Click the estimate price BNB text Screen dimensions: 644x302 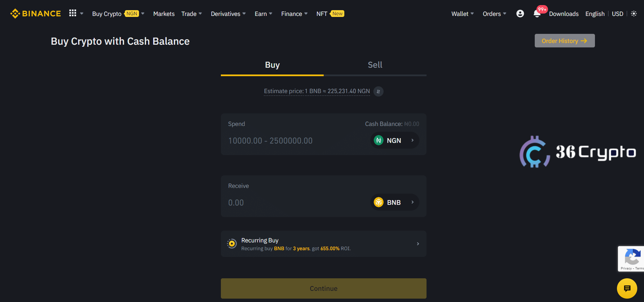(x=317, y=91)
